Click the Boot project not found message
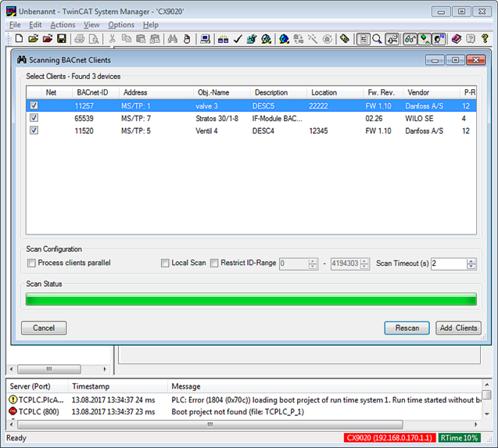 (238, 412)
